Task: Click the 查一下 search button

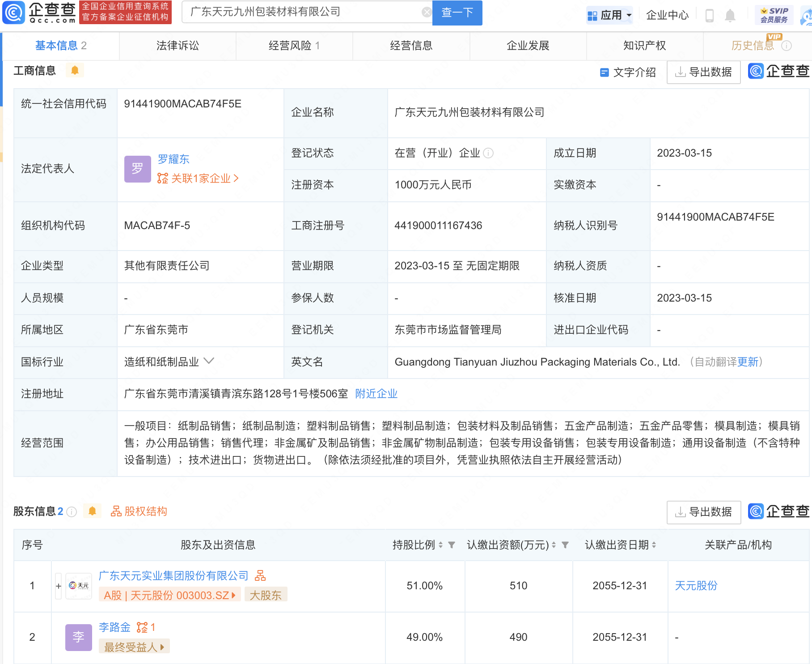Action: (x=457, y=13)
